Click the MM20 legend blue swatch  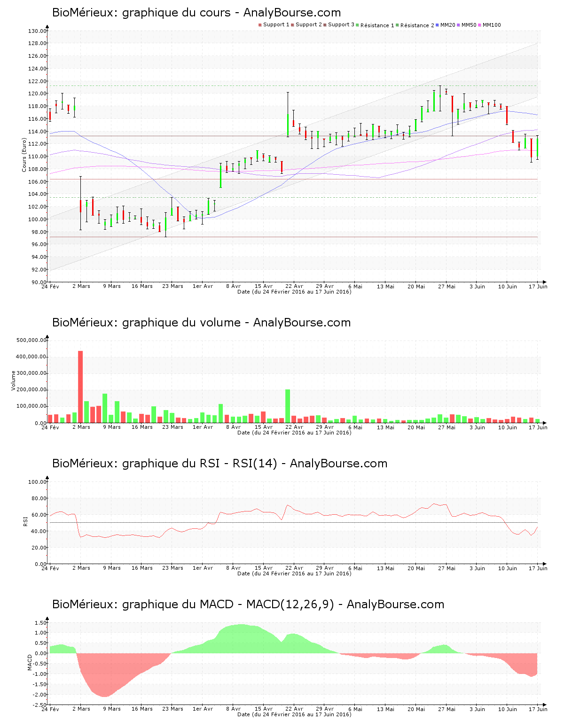click(x=438, y=25)
